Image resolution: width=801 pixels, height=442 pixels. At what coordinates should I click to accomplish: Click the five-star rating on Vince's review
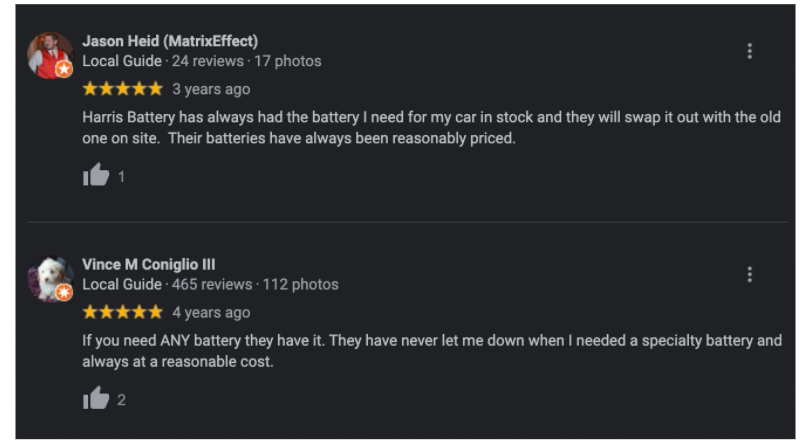(x=122, y=312)
